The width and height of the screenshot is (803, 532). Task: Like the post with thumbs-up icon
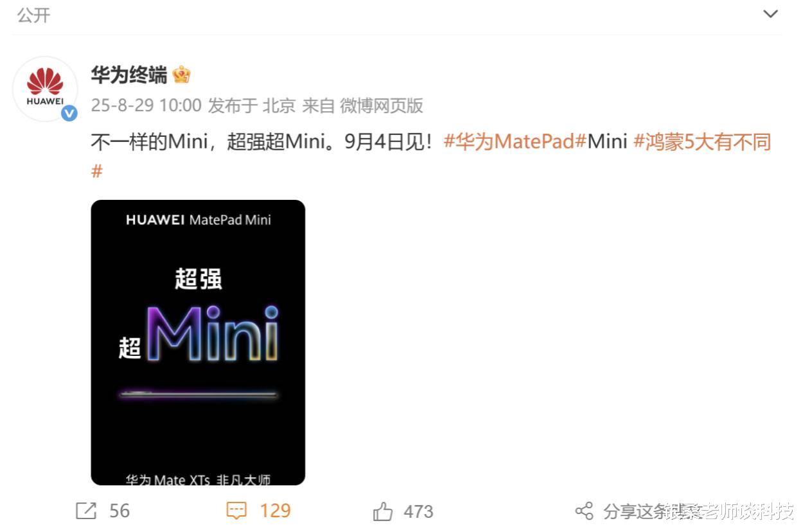[x=383, y=511]
